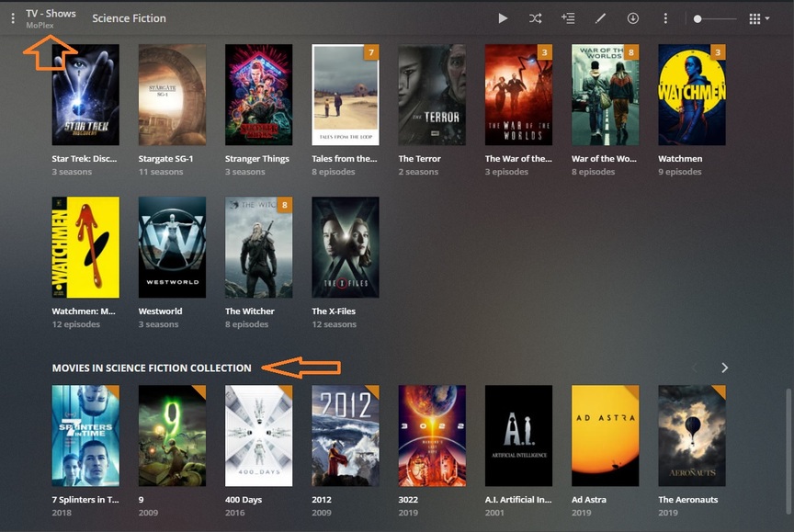Open the library options dots beside TV - Shows
This screenshot has width=794, height=532.
pos(13,18)
